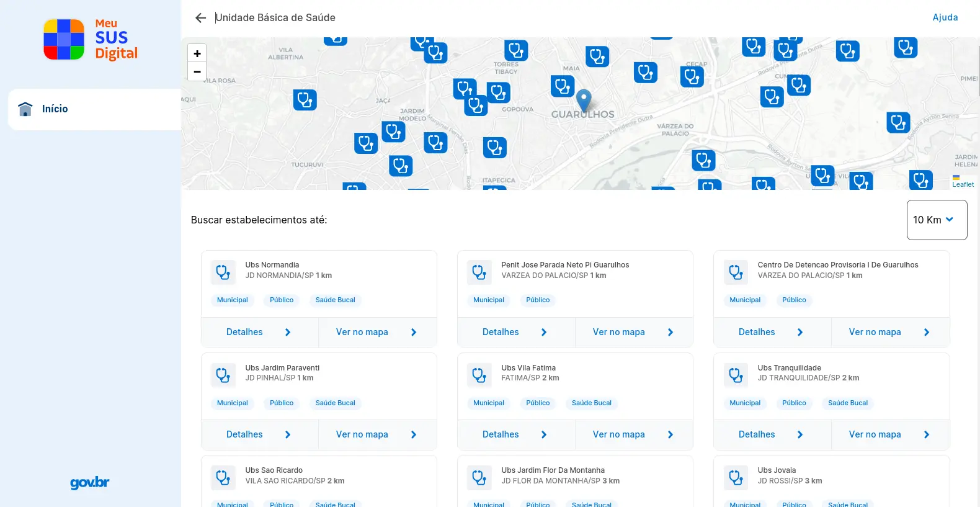Open Detalhes for Penit Jose Parada Neto
The width and height of the screenshot is (980, 507).
515,332
